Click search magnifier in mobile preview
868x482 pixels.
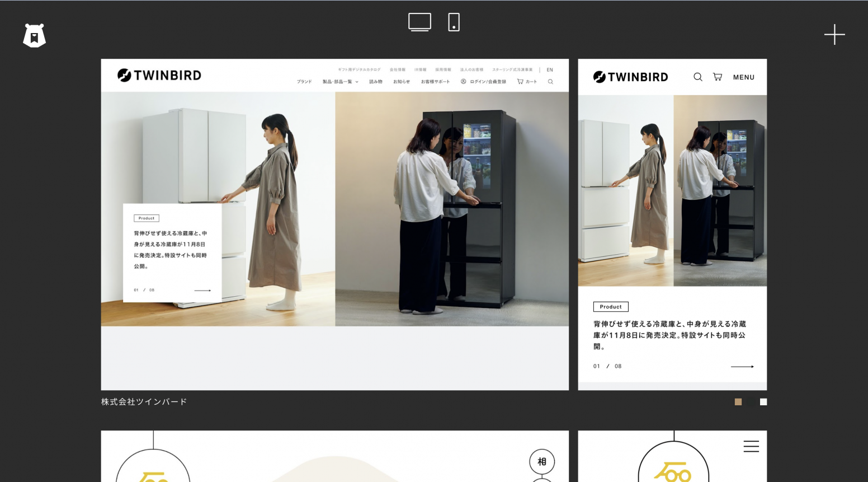[697, 77]
